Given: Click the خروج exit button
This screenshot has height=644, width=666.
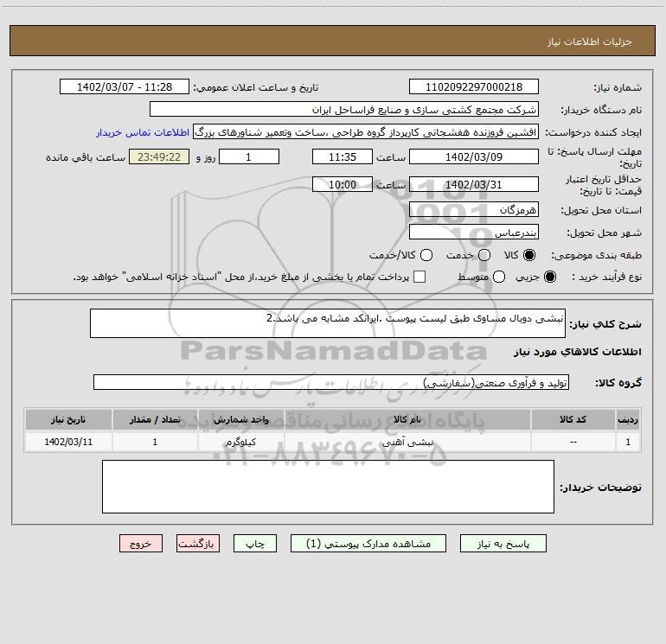Looking at the screenshot, I should click(x=141, y=544).
